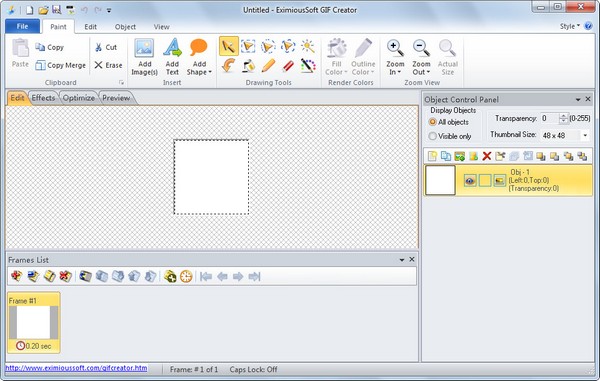600x381 pixels.
Task: Click the Transparency spinner arrows
Action: coord(563,118)
